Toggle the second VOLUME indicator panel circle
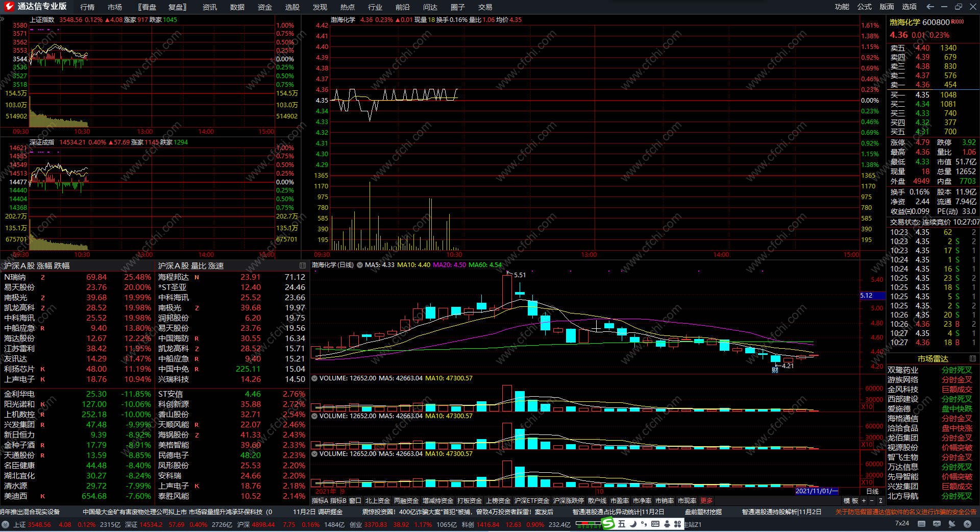The height and width of the screenshot is (532, 980). point(315,416)
